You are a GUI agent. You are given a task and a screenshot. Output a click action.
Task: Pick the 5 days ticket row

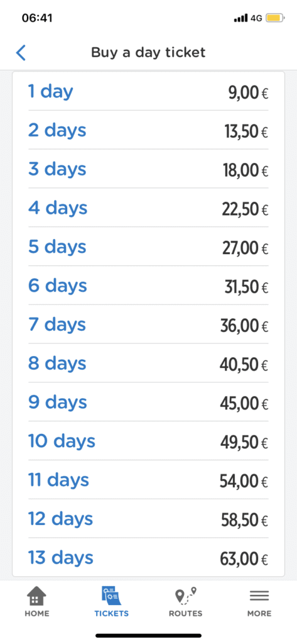click(x=148, y=247)
